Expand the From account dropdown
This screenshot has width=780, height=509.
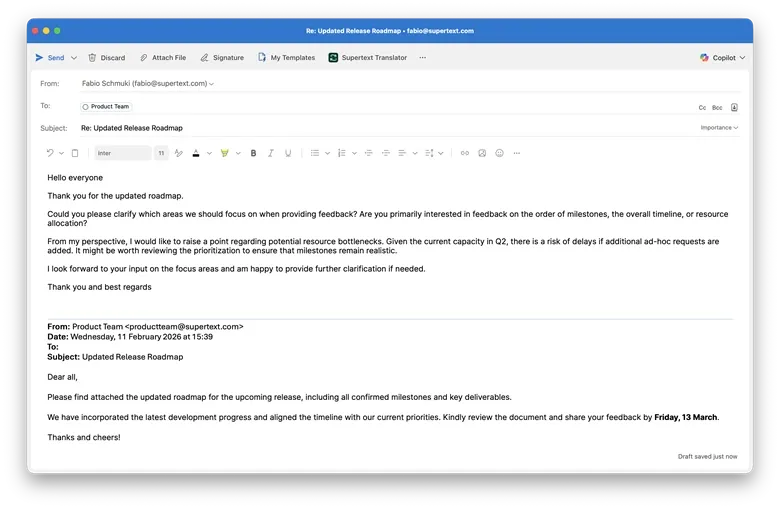(211, 84)
